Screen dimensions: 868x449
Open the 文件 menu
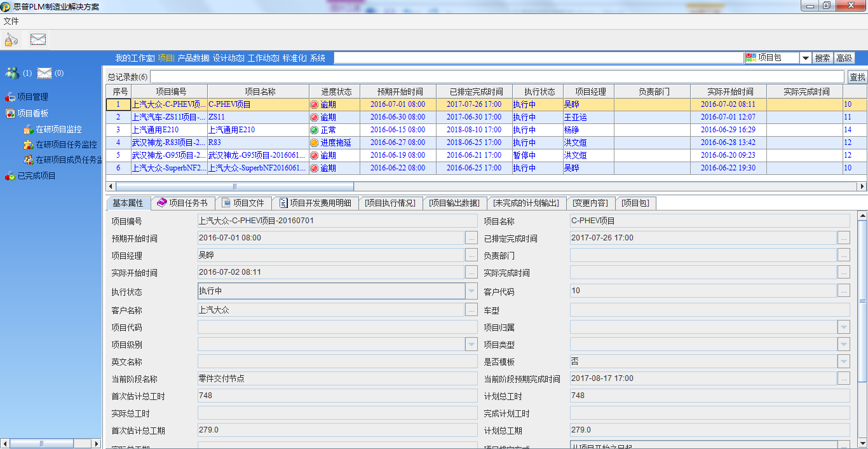(11, 21)
